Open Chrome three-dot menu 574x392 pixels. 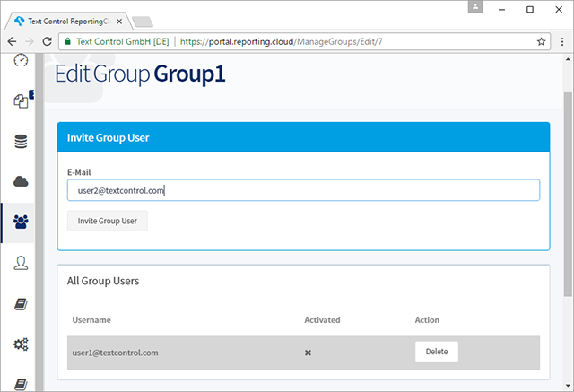[x=562, y=42]
